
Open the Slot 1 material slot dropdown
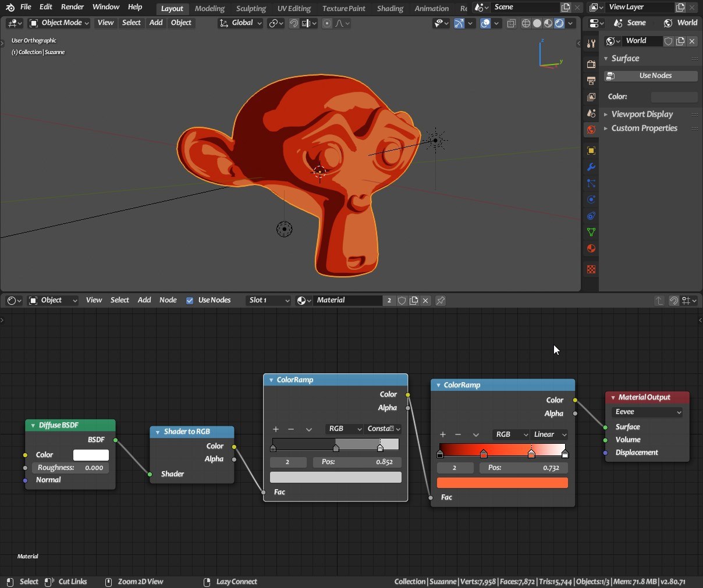(268, 301)
